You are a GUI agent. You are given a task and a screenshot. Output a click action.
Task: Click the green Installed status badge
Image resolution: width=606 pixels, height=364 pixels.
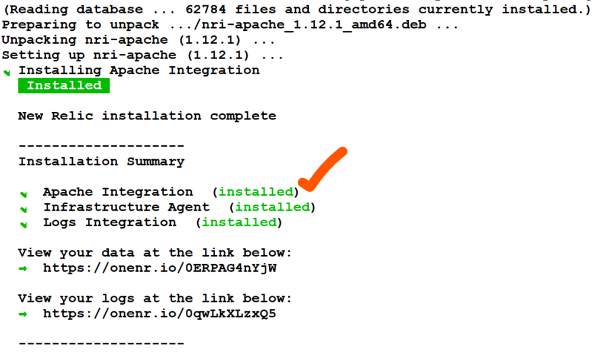point(64,86)
